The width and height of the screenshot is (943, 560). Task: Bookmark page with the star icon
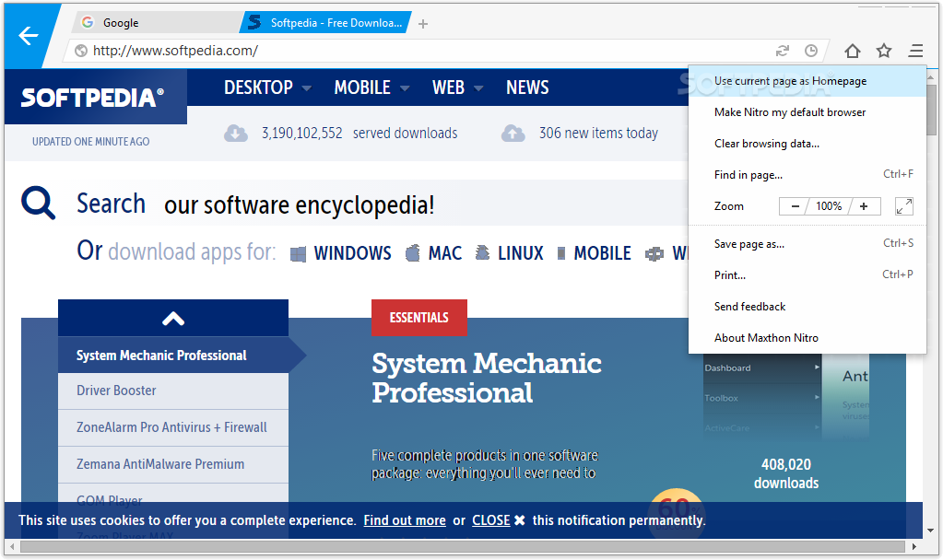tap(883, 51)
